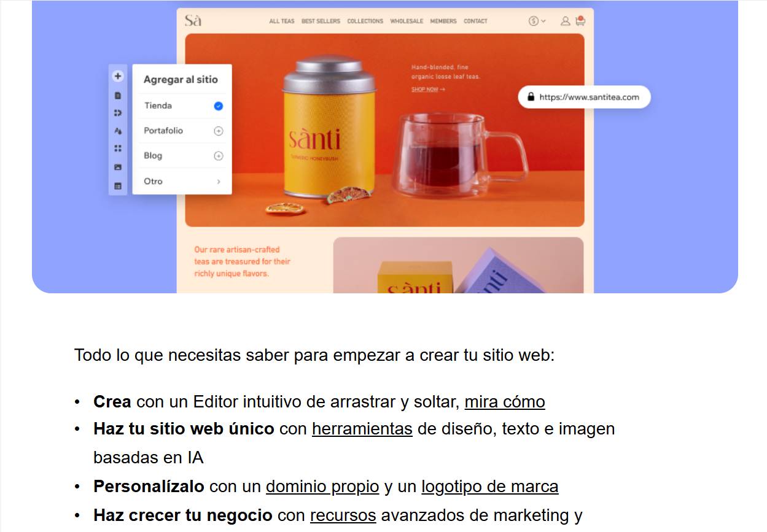Open the "dominio propio" link
The width and height of the screenshot is (767, 532).
tap(322, 487)
